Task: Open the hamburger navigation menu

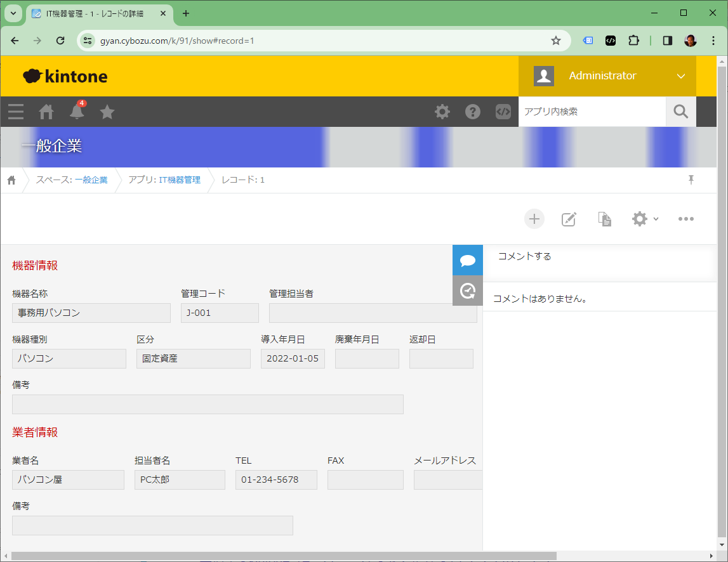Action: tap(16, 112)
